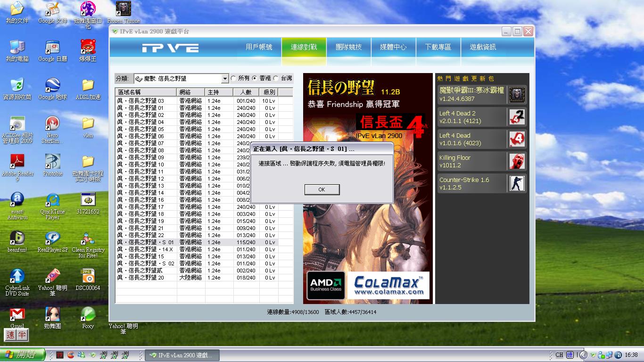Select the 台灣 region radio button
Image resolution: width=644 pixels, height=362 pixels.
[276, 78]
